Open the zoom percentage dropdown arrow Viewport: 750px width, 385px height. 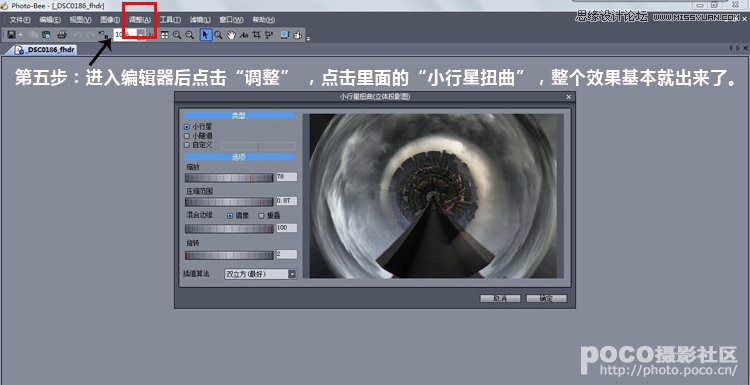pos(141,35)
